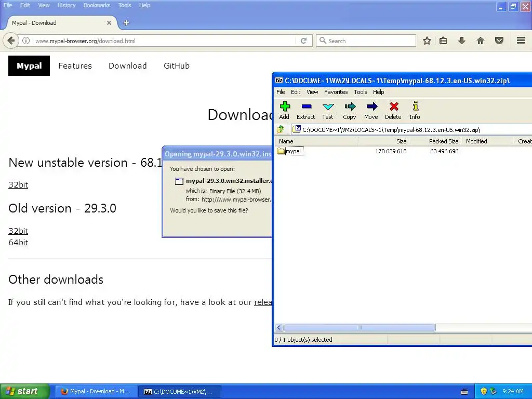532x399 pixels.
Task: Click the Pocket icon in browser toolbar
Action: (499, 41)
